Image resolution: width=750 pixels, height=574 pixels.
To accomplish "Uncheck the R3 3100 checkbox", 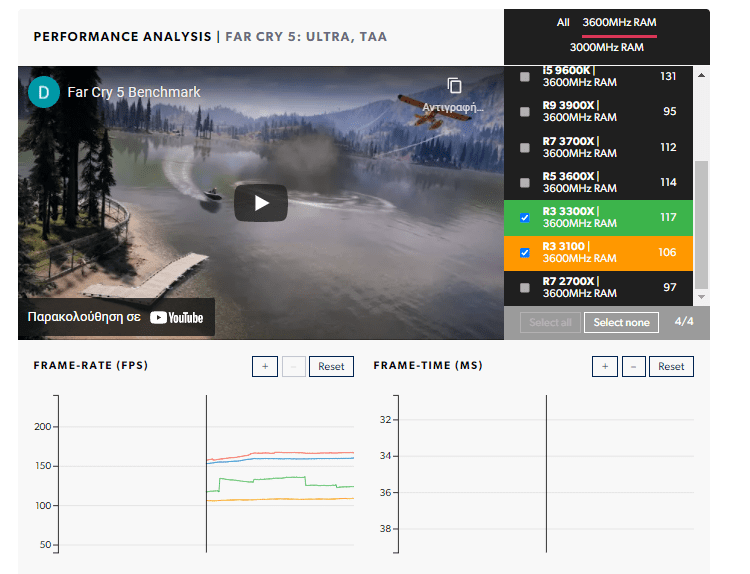I will point(525,253).
